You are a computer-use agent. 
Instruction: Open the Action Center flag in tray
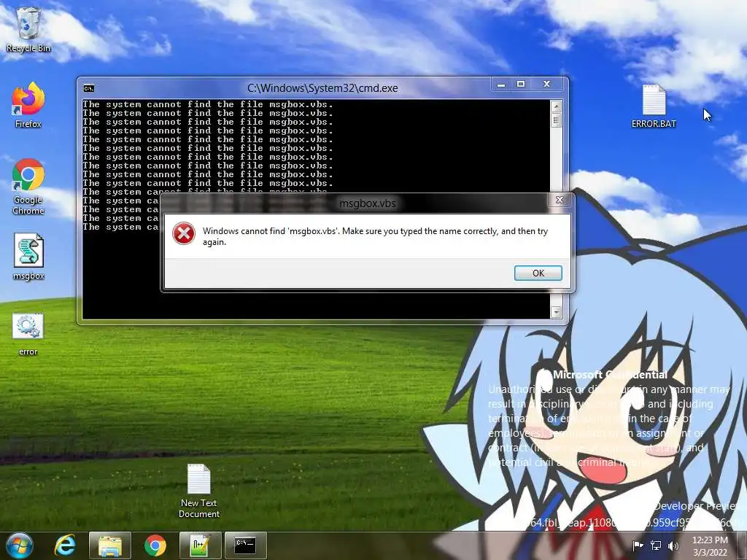pos(638,545)
